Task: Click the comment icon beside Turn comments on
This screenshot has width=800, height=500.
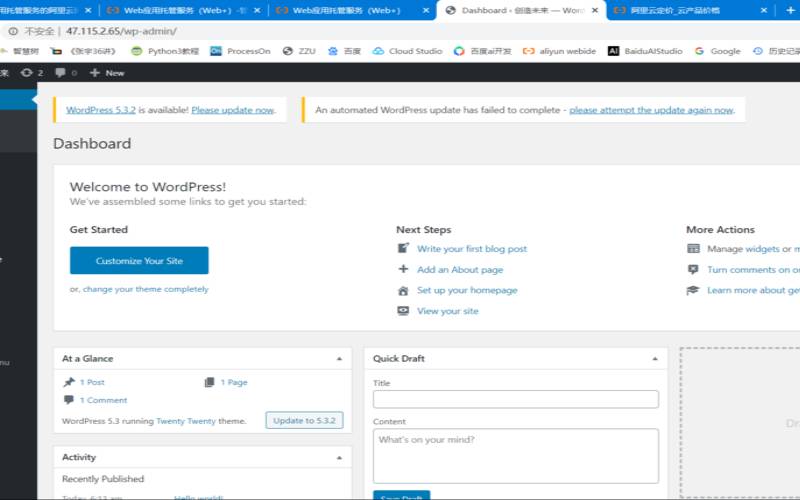Action: point(693,269)
